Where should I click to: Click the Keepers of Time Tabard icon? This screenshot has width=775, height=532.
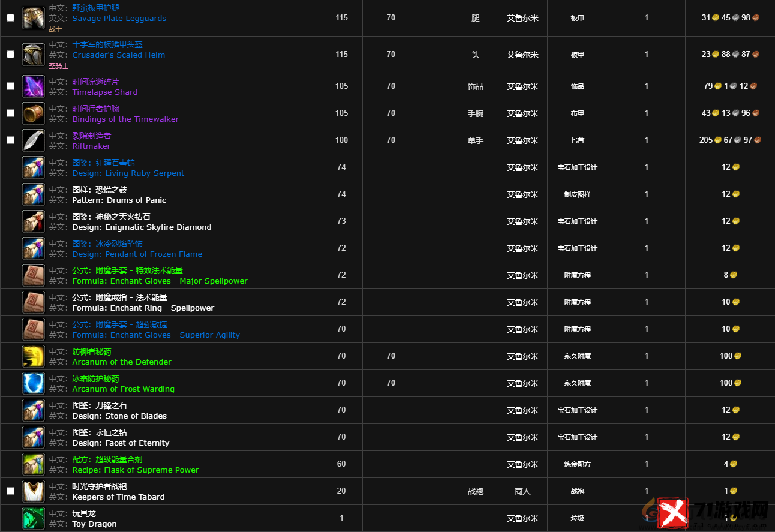tap(34, 491)
